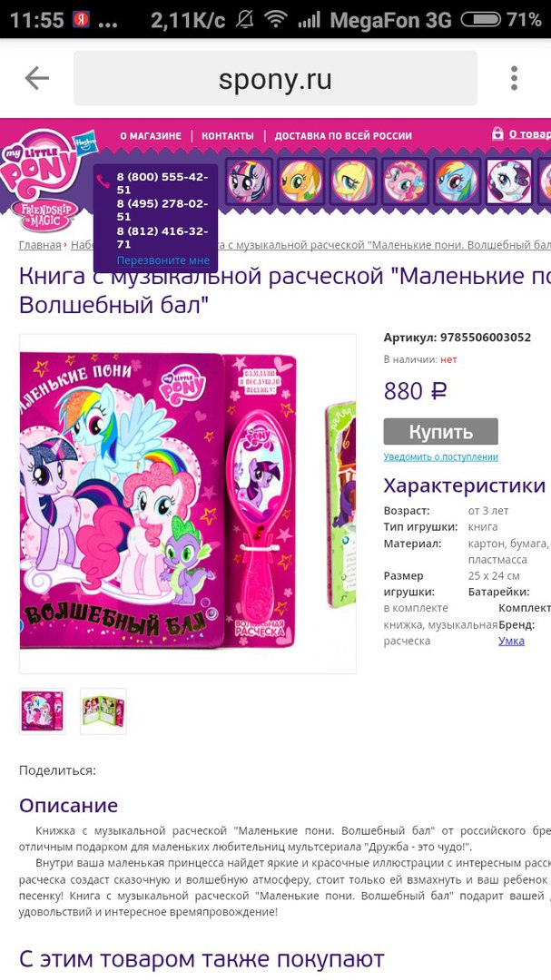The image size is (551, 980).
Task: Select the Rainbow Dash character icon
Action: click(x=456, y=181)
